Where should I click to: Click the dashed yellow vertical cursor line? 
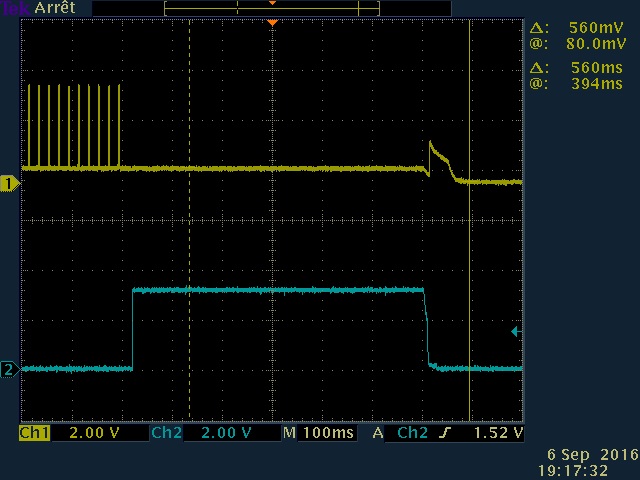pyautogui.click(x=189, y=220)
